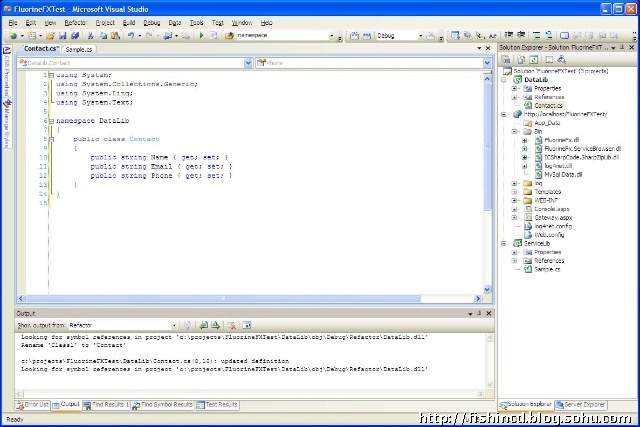Image resolution: width=640 pixels, height=427 pixels.
Task: Click the Undo arrow icon
Action: tap(131, 36)
